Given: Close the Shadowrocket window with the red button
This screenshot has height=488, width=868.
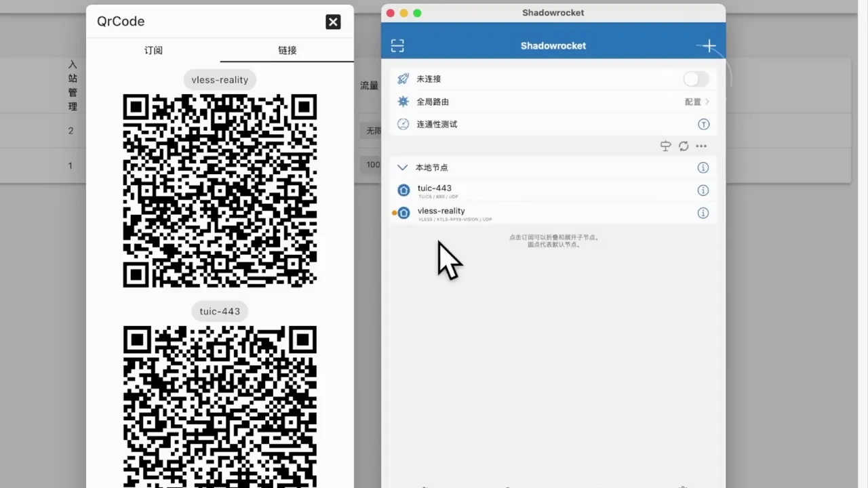Looking at the screenshot, I should pos(390,13).
